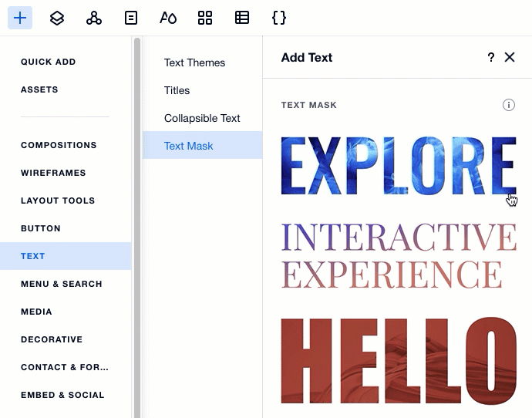Open the Layers panel icon

coord(57,18)
